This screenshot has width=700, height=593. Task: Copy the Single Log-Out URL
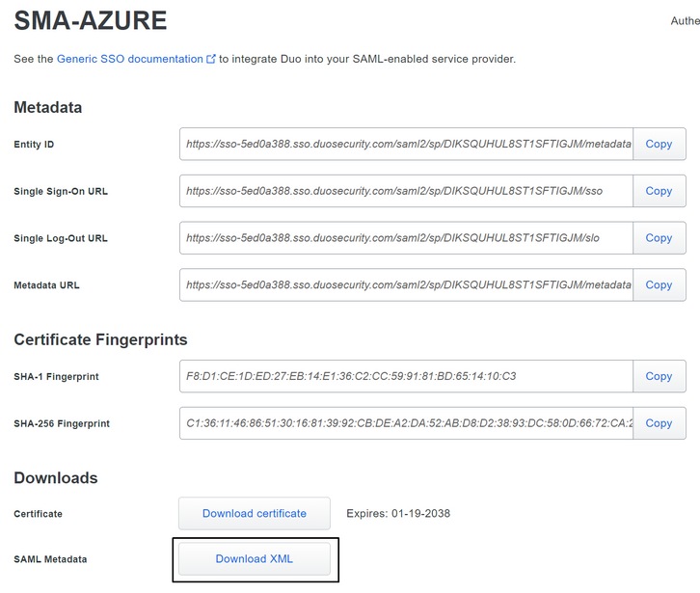(659, 237)
